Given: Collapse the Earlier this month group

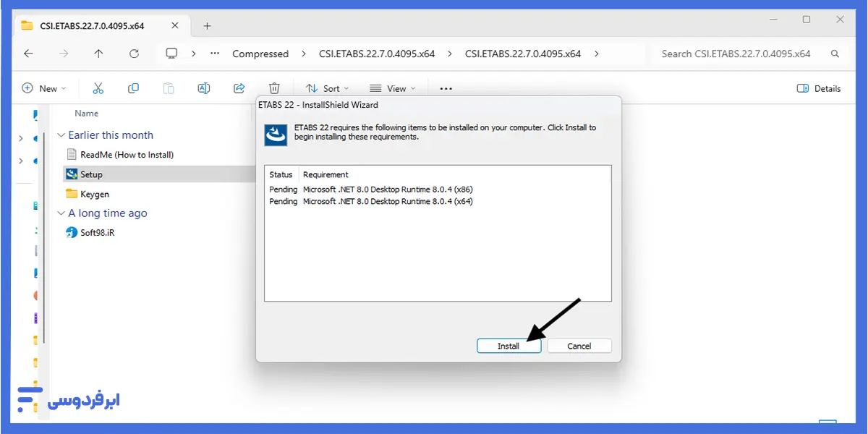Looking at the screenshot, I should (x=61, y=135).
